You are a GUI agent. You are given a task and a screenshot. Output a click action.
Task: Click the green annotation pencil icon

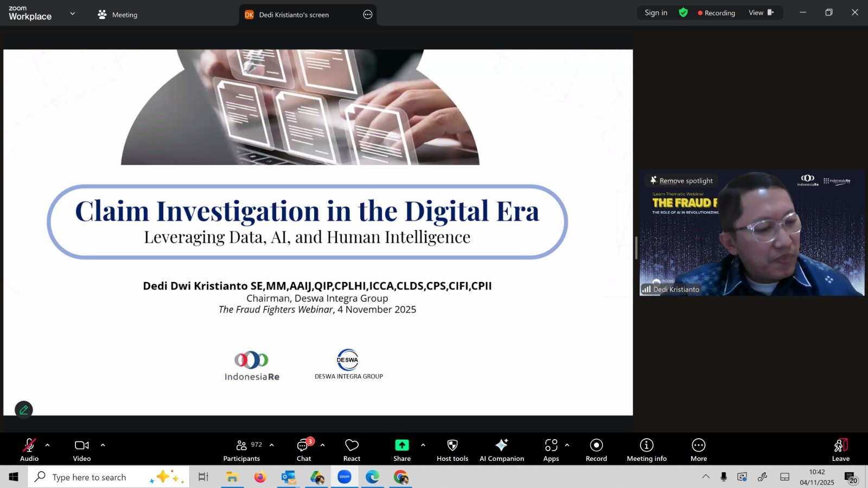click(24, 410)
